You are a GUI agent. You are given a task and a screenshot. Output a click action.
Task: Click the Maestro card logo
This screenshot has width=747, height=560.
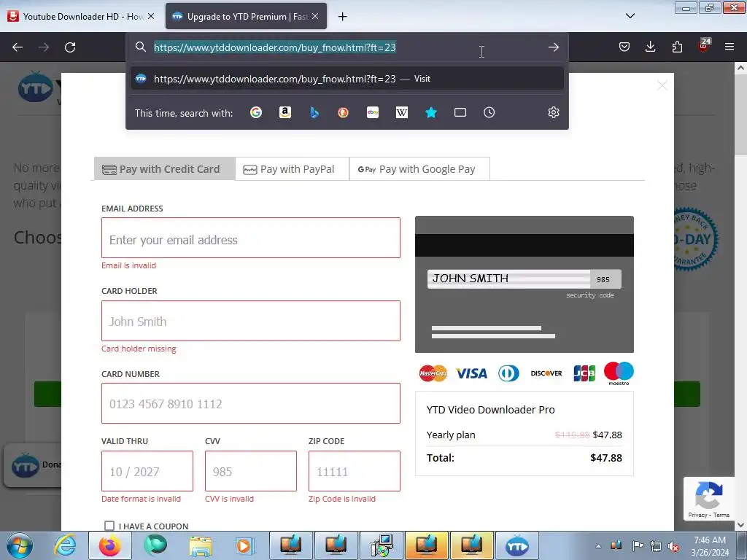pyautogui.click(x=619, y=373)
